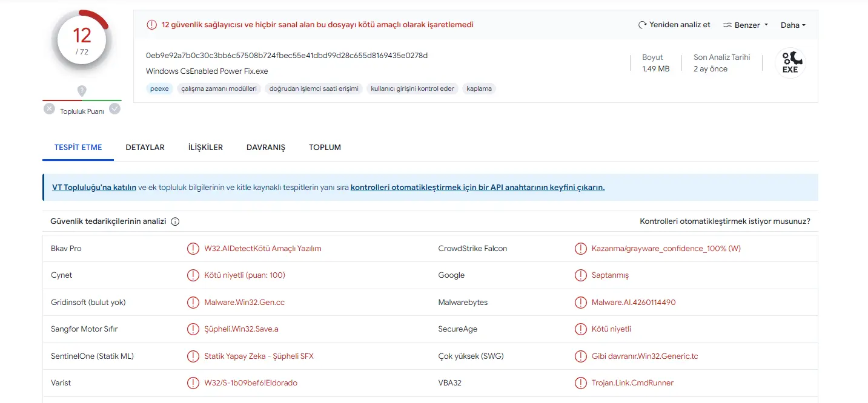Switch to the TESPİT ETME tab
Viewport: 868px width, 403px height.
[x=78, y=147]
